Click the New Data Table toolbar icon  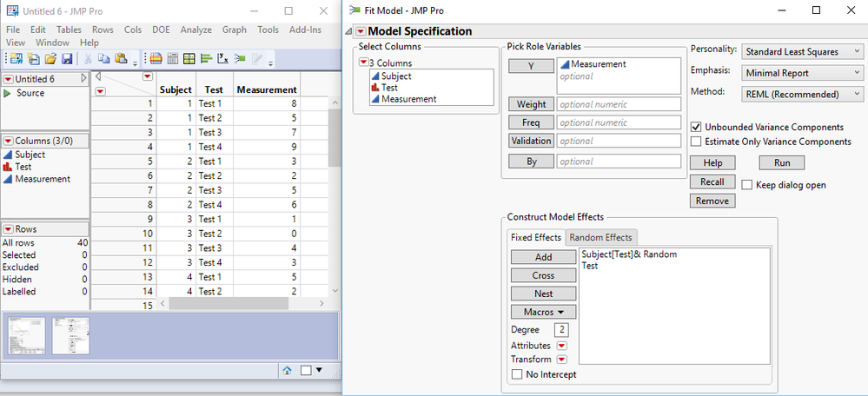click(x=17, y=59)
